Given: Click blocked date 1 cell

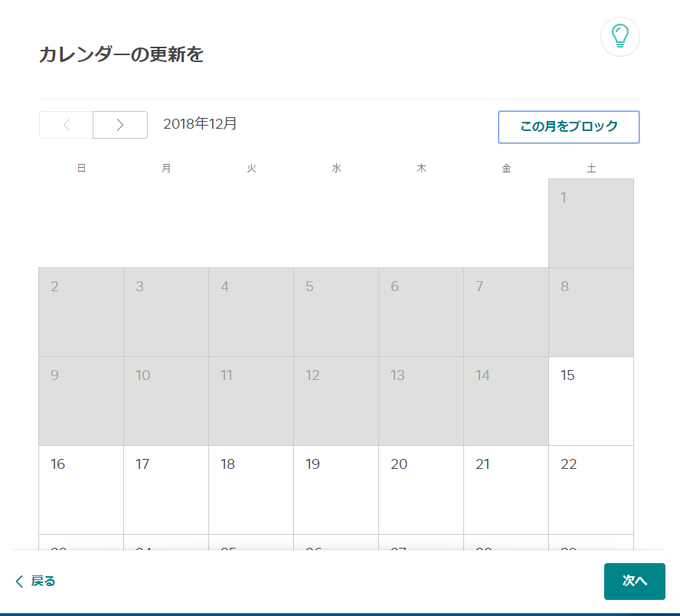Looking at the screenshot, I should coord(591,223).
